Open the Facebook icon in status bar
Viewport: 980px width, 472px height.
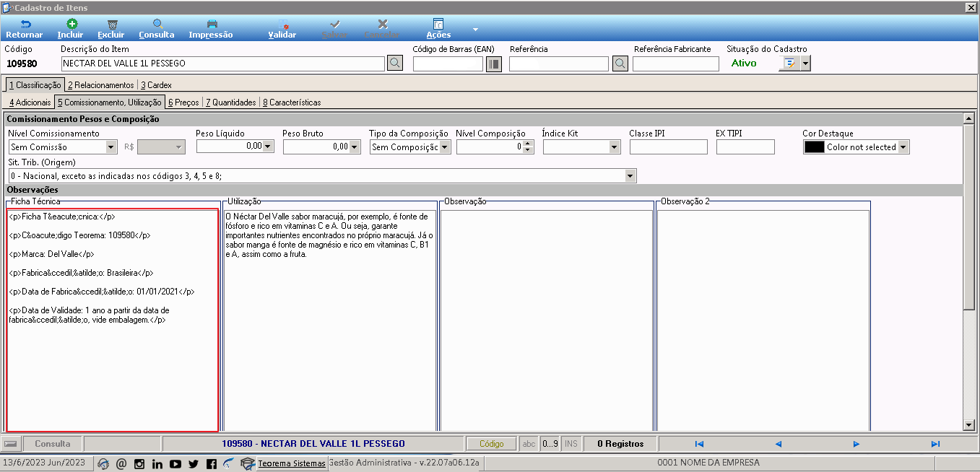coord(211,463)
